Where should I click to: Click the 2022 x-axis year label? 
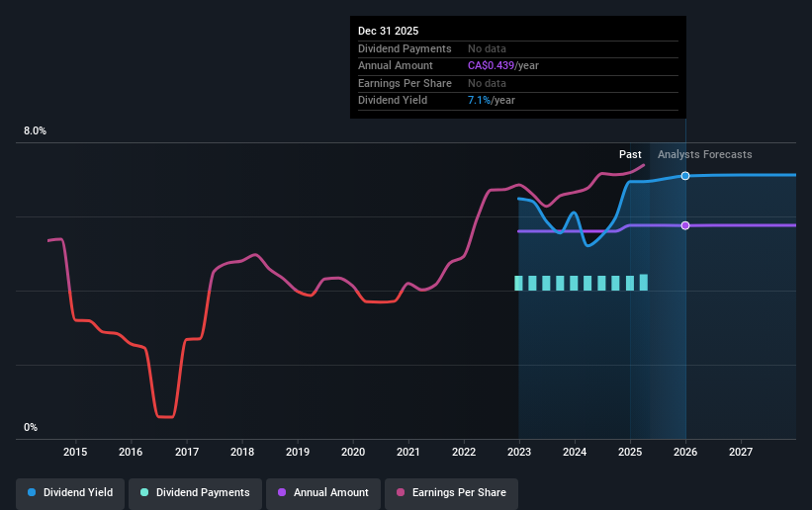pyautogui.click(x=464, y=452)
